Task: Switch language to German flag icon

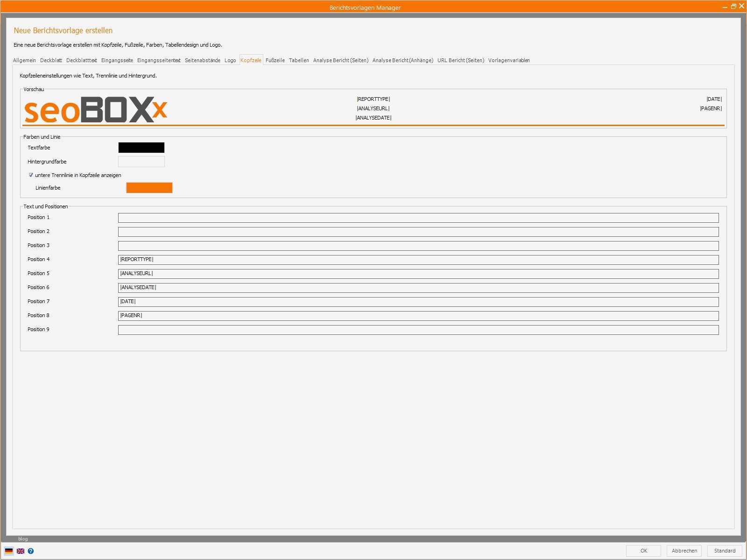Action: click(9, 551)
